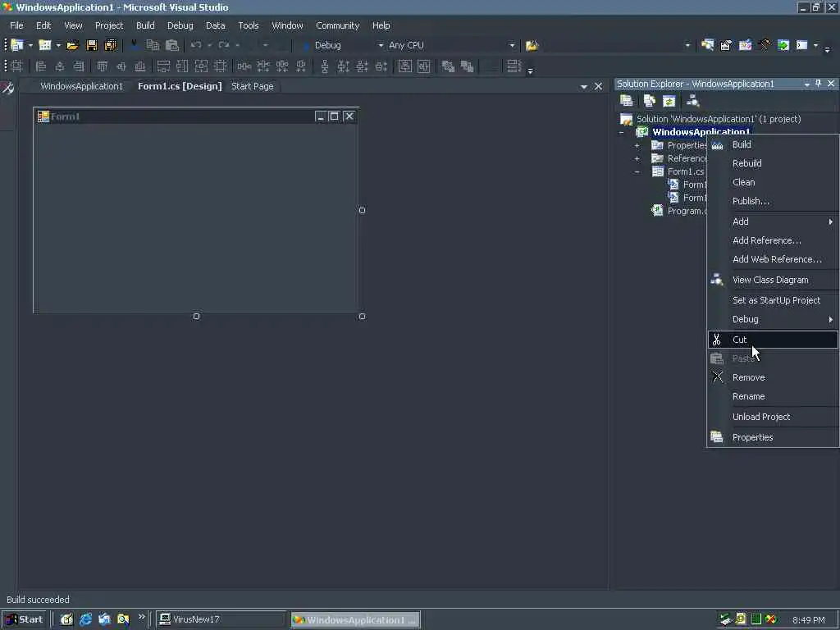
Task: Click the Form1 designer title bar
Action: (196, 116)
